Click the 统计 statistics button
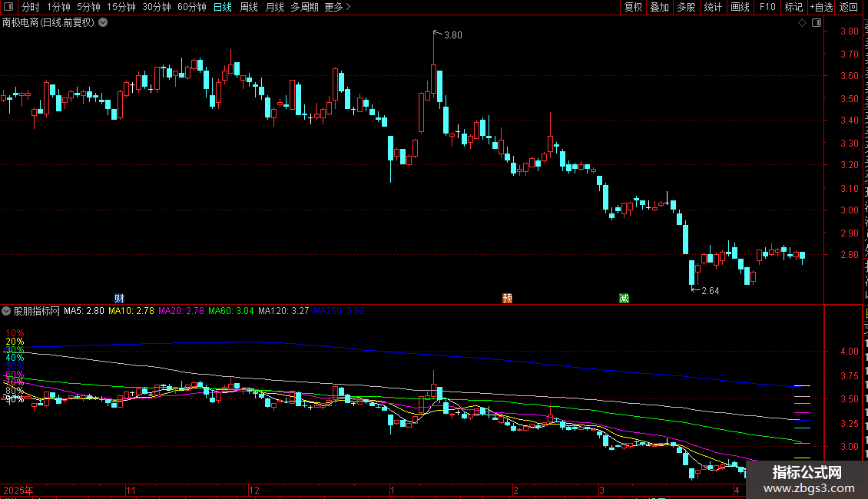 [712, 7]
